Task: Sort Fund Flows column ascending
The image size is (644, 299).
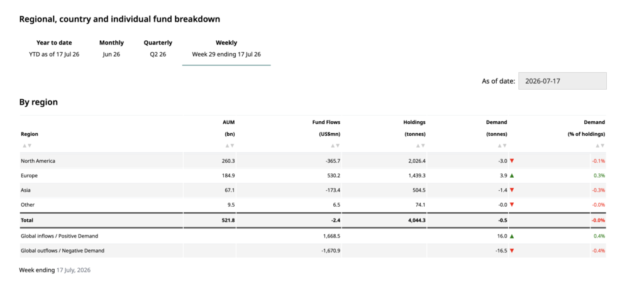Action: click(333, 146)
